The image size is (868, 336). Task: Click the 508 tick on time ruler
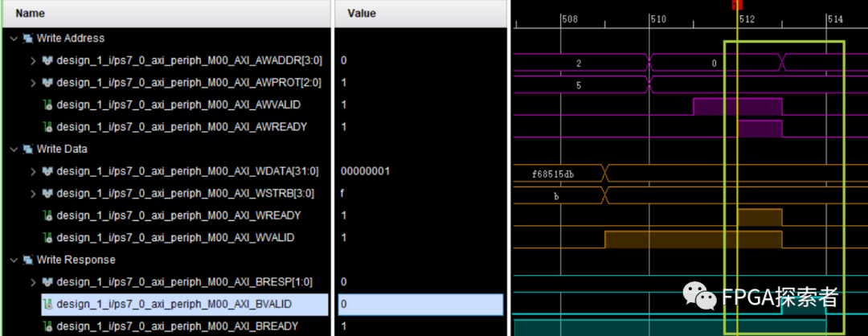(570, 19)
